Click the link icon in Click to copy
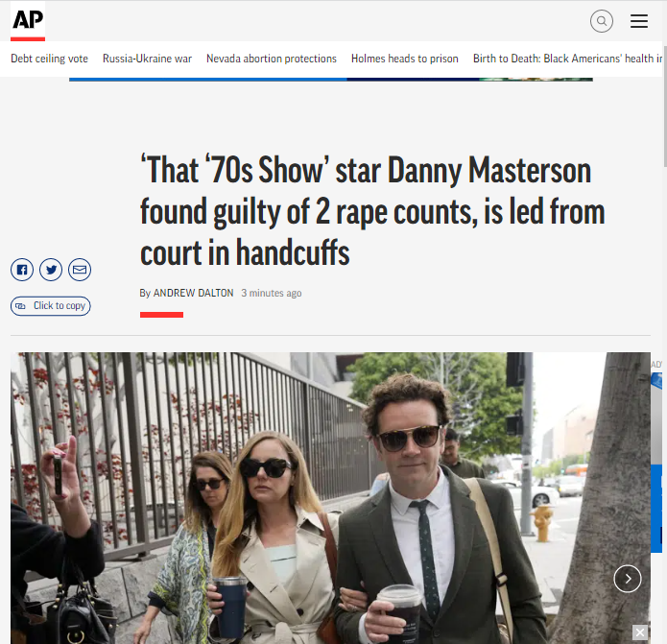The image size is (667, 644). click(20, 306)
